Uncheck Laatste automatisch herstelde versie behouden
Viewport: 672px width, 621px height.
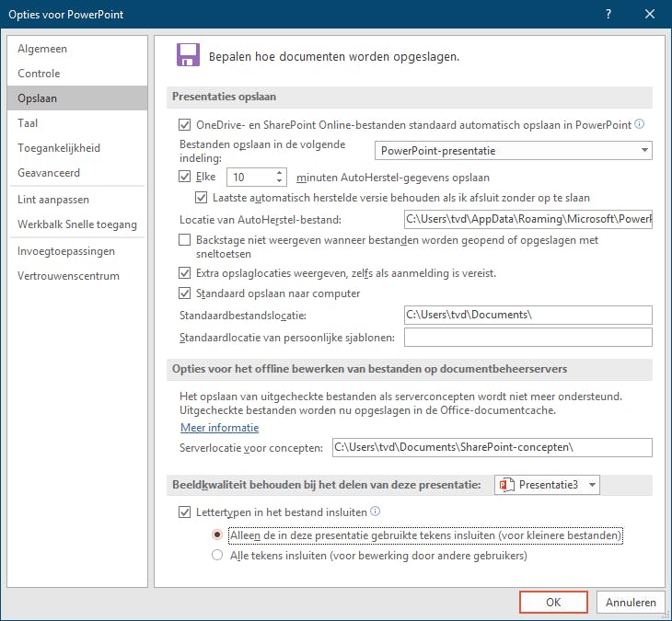(201, 198)
